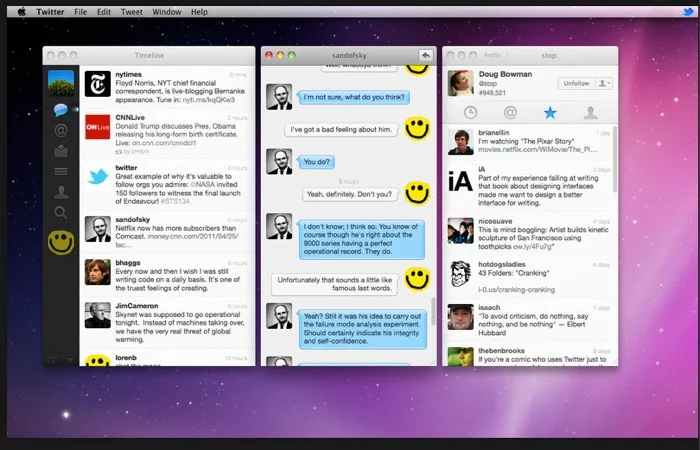
Task: Click the Unfollow button
Action: [576, 83]
